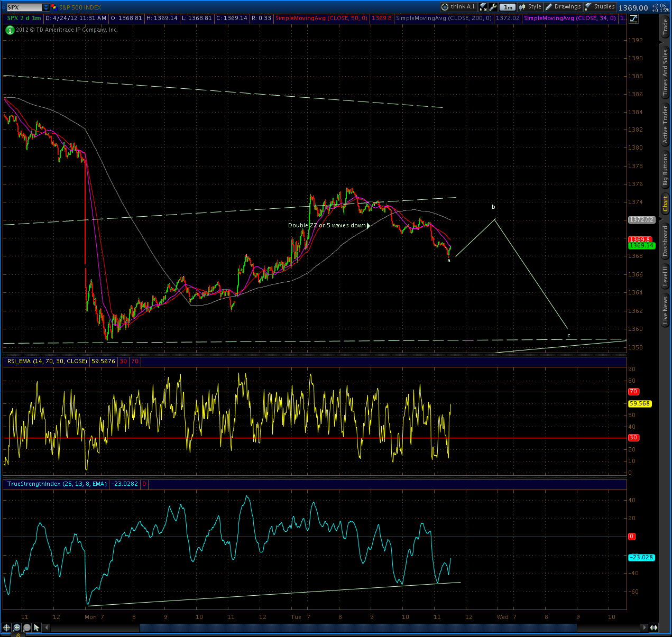Viewport: 672px width, 637px height.
Task: Open the Style menu
Action: click(530, 7)
